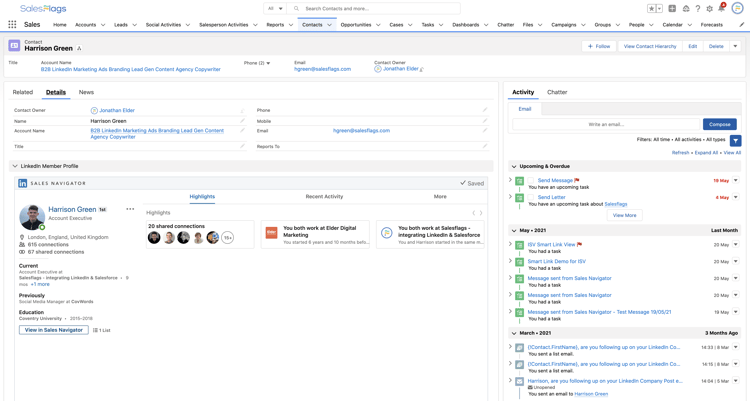
Task: Open the Notifications bell icon
Action: click(721, 8)
